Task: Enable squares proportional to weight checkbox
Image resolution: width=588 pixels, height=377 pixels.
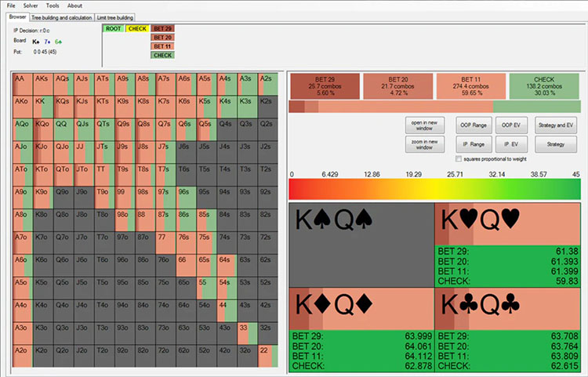Action: 459,159
